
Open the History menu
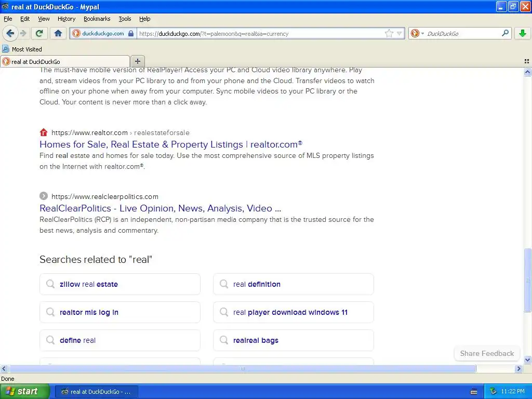point(66,19)
